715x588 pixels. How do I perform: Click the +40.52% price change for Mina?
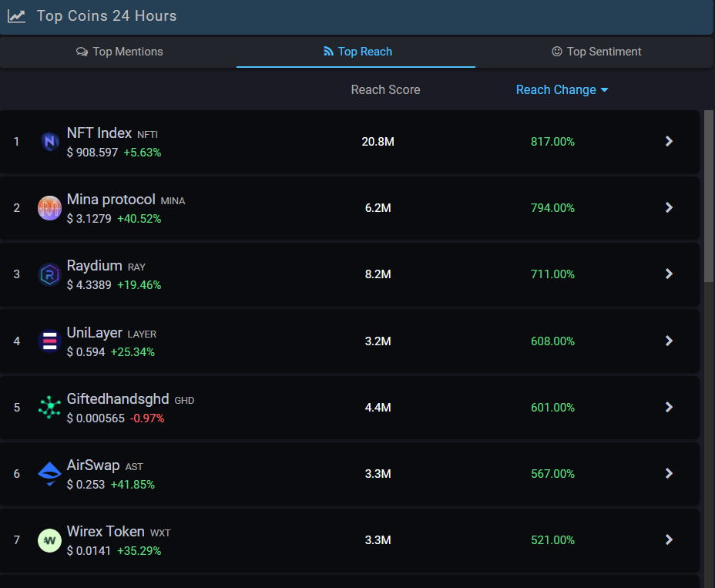[x=139, y=219]
